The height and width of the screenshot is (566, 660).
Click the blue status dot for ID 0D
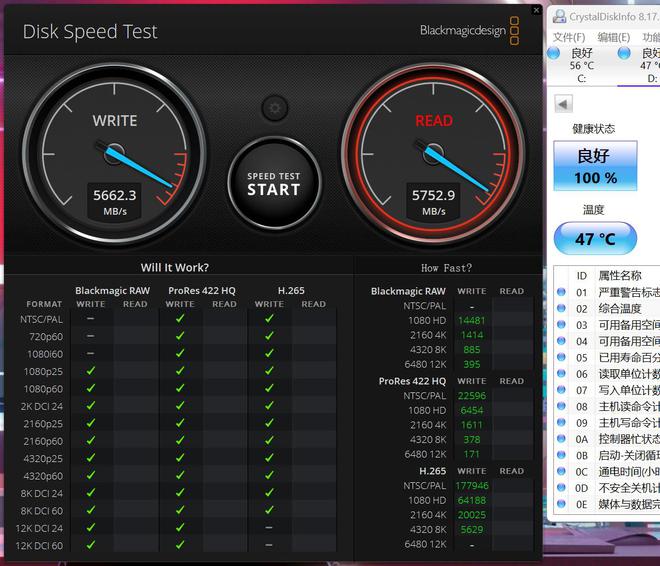click(561, 487)
